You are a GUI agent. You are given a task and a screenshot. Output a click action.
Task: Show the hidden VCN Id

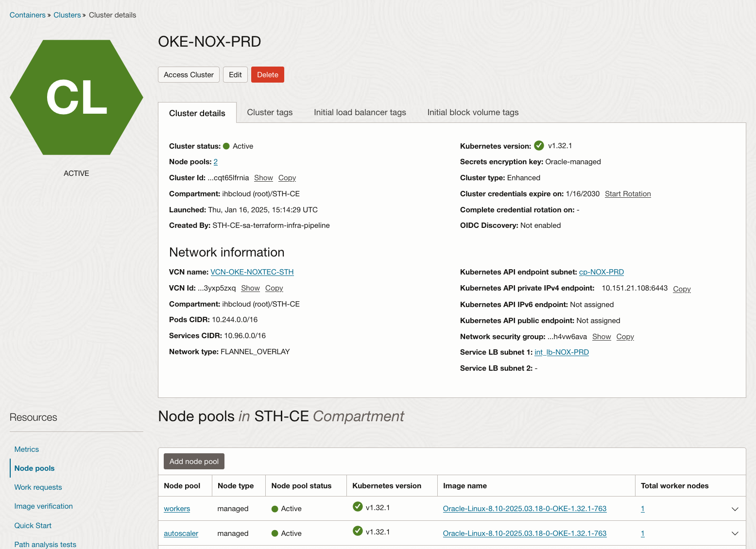coord(250,288)
